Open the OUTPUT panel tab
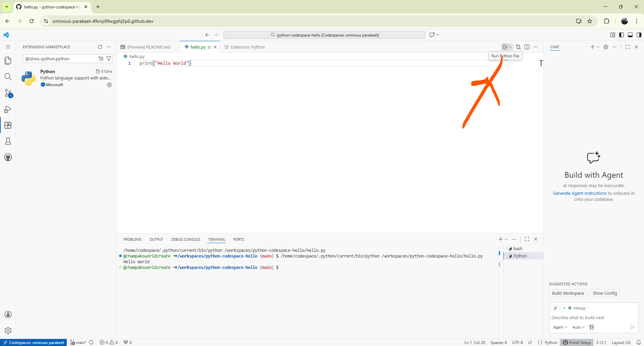This screenshot has width=644, height=346. pyautogui.click(x=156, y=239)
